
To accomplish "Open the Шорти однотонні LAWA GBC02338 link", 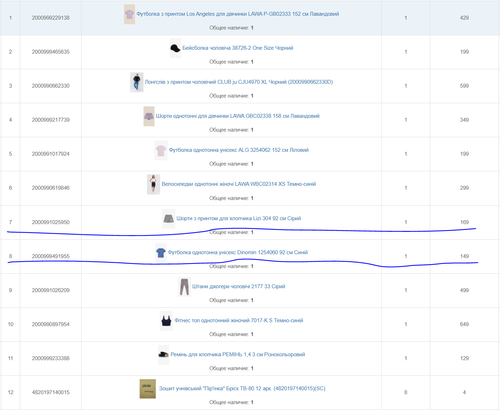I will (x=238, y=116).
